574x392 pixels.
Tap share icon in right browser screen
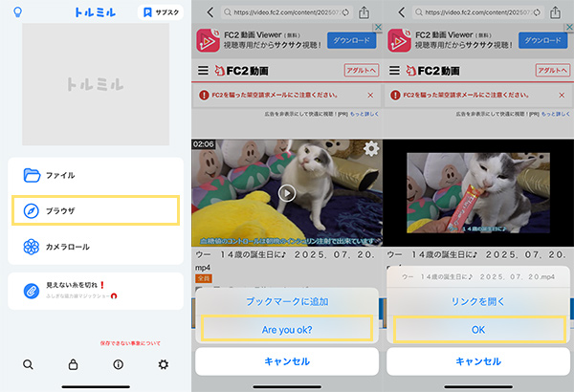tap(555, 12)
